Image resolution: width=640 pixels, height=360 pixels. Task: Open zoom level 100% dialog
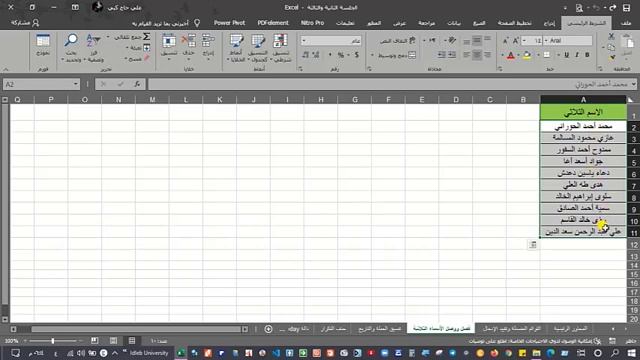11,341
